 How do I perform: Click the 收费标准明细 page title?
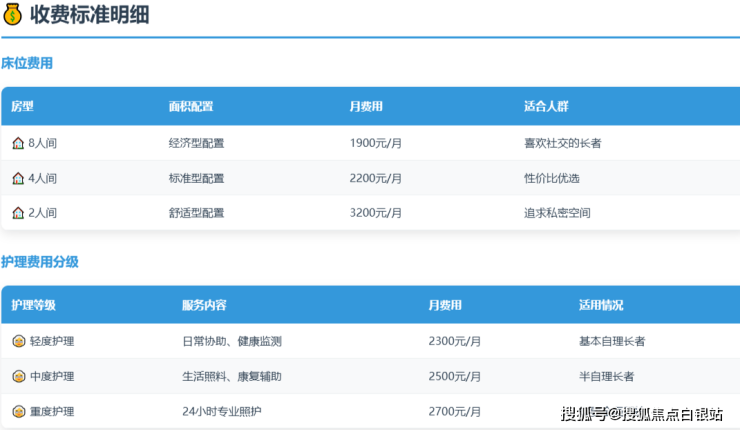point(90,16)
